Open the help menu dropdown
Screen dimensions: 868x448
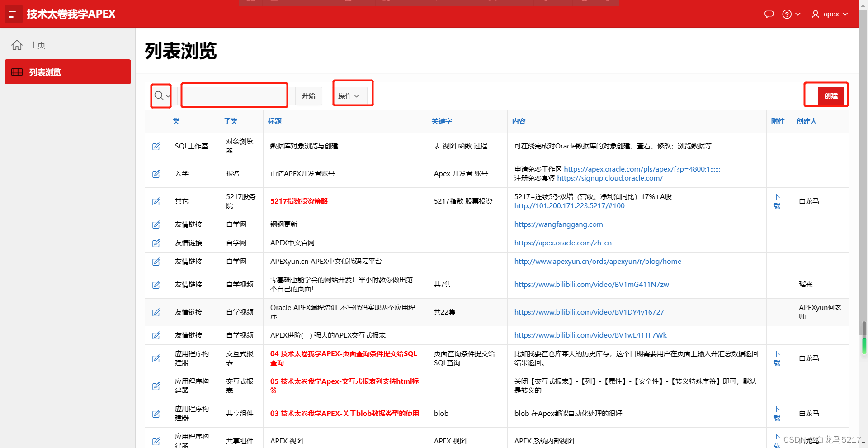pyautogui.click(x=791, y=14)
